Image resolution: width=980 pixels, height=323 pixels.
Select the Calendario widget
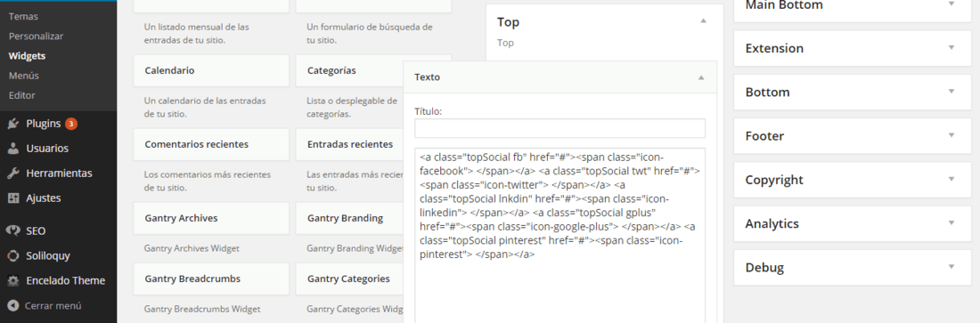click(211, 70)
